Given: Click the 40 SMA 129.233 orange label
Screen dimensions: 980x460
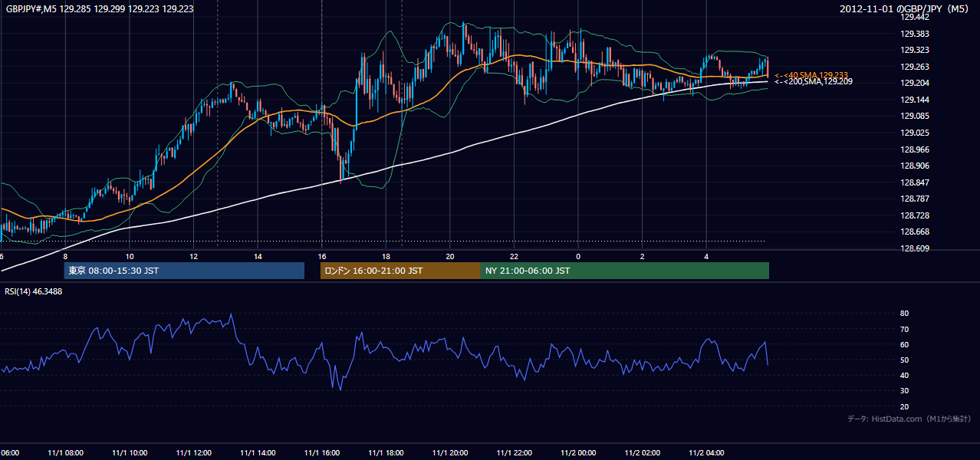Looking at the screenshot, I should click(x=813, y=75).
